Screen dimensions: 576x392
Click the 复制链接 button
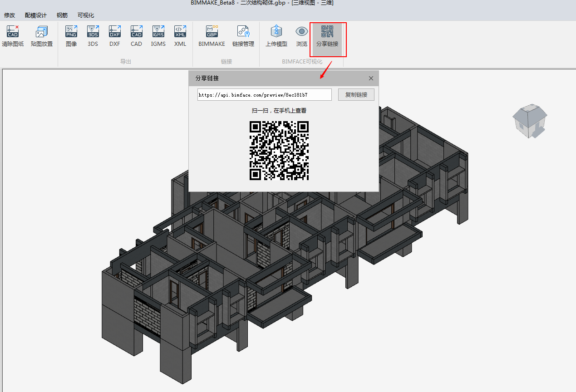pos(356,95)
